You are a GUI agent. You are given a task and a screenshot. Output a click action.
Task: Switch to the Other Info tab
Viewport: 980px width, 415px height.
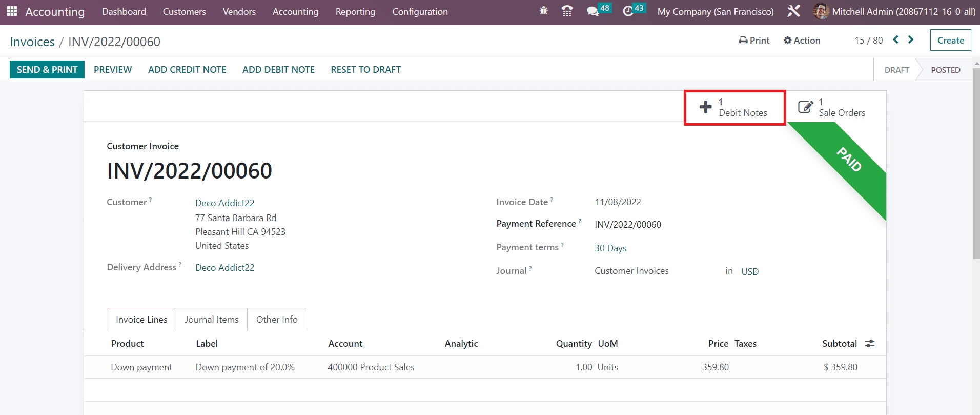[277, 320]
